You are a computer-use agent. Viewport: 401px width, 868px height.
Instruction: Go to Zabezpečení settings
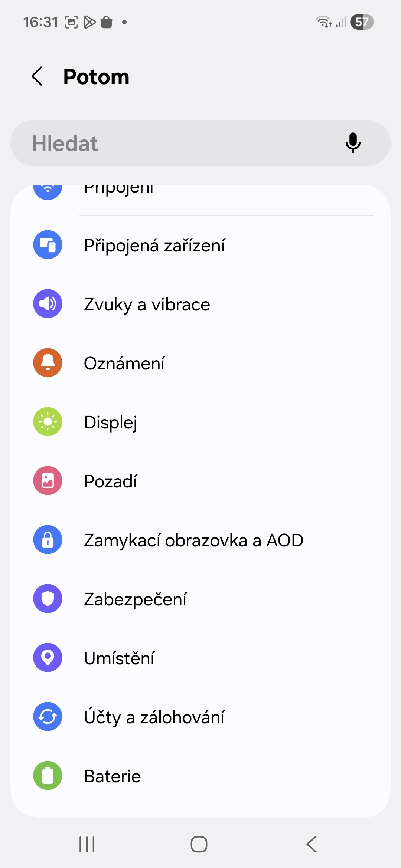(135, 599)
